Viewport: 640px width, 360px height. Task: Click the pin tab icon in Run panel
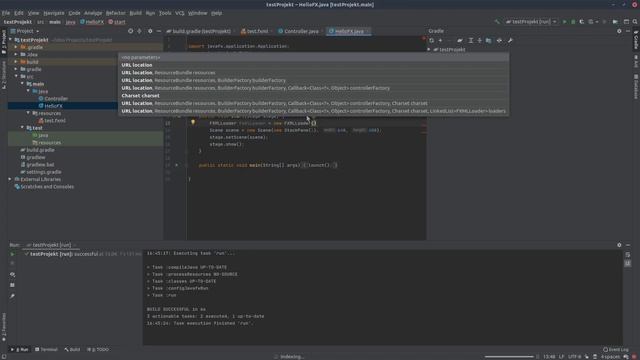pos(12,296)
